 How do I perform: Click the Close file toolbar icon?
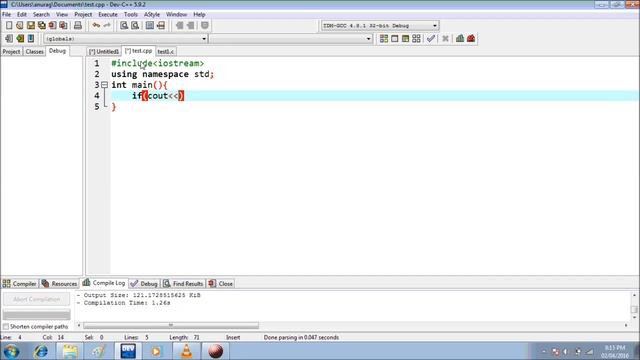[52, 25]
